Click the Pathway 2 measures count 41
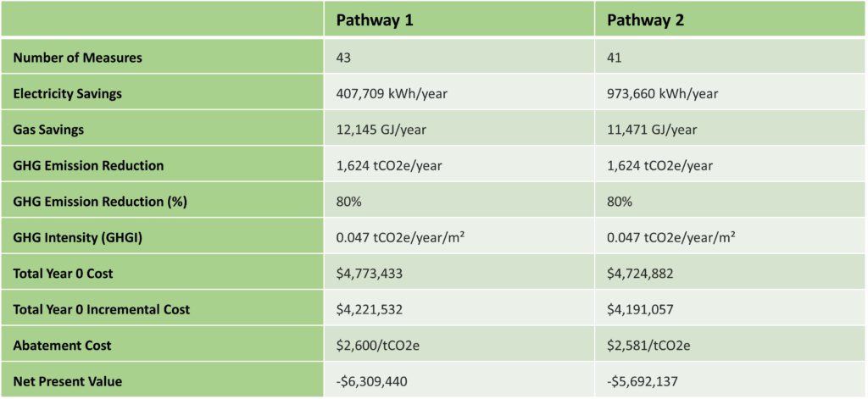The height and width of the screenshot is (399, 868). [615, 58]
